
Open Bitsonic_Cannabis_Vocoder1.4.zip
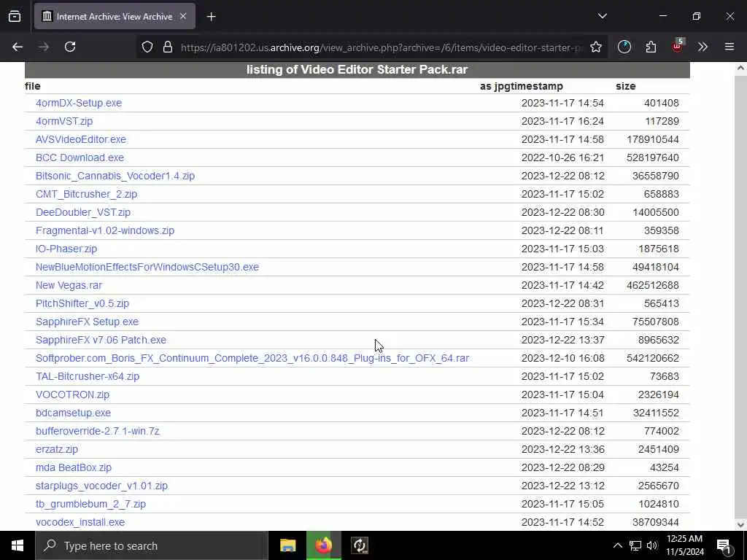115,176
